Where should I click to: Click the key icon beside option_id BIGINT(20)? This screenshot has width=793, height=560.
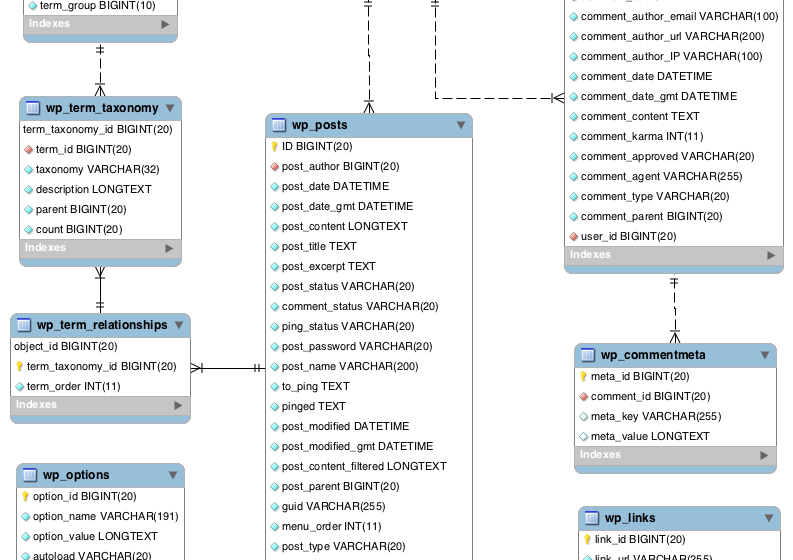pos(25,496)
